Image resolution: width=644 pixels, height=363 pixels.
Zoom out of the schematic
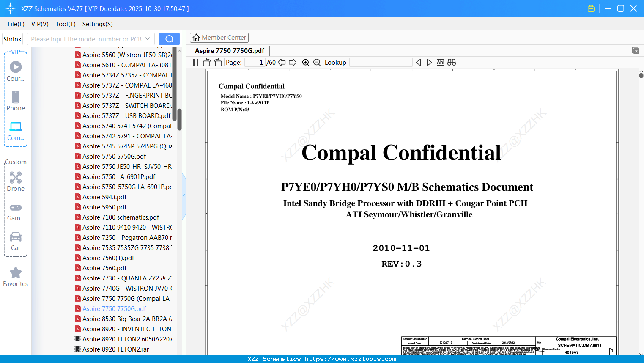coord(317,63)
